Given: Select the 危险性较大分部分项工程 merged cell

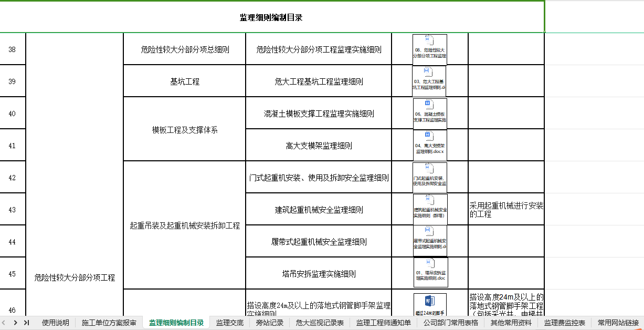Looking at the screenshot, I should click(75, 277).
